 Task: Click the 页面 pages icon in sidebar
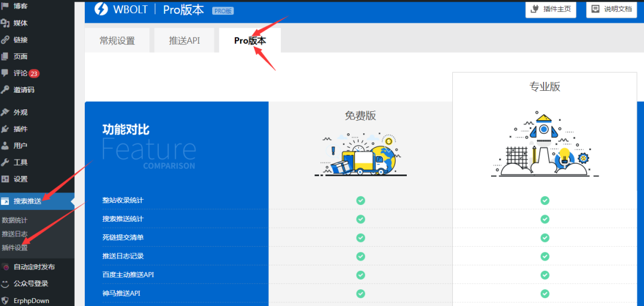(5, 56)
